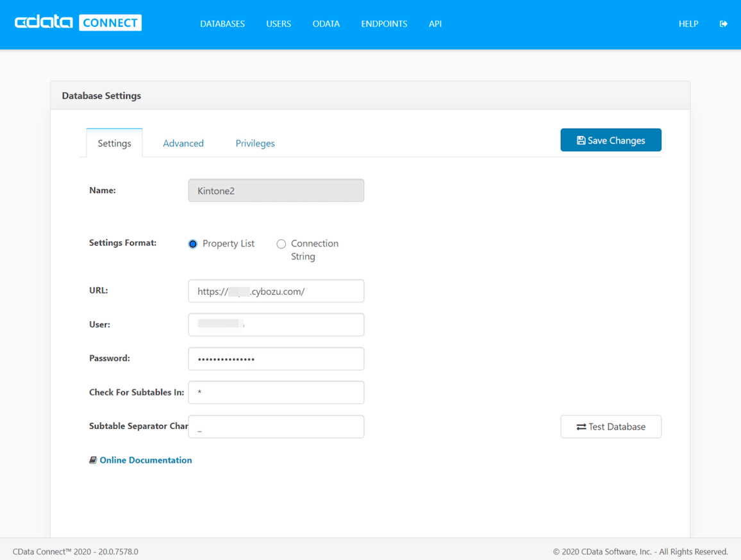Click the logout icon in header
The width and height of the screenshot is (741, 560).
pos(724,24)
